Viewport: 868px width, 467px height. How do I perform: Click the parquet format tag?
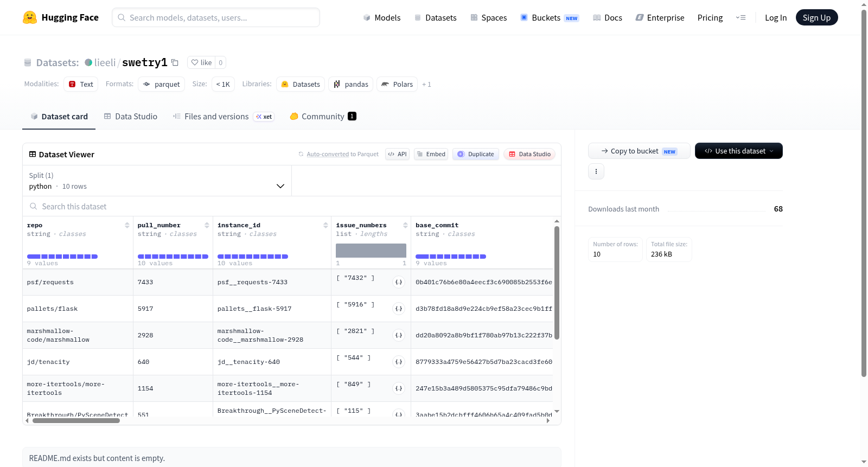pos(161,84)
